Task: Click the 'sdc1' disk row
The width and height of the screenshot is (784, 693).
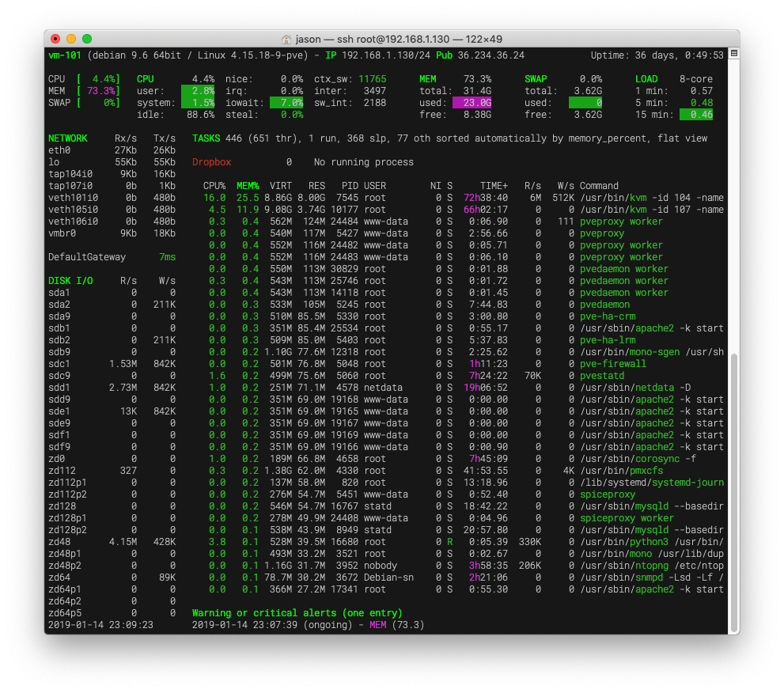Action: coord(112,363)
